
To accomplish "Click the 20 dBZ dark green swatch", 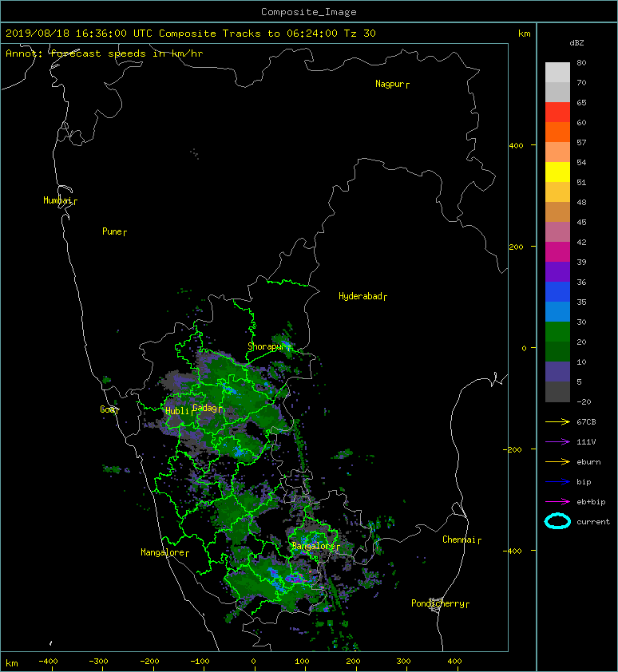I will coord(557,352).
